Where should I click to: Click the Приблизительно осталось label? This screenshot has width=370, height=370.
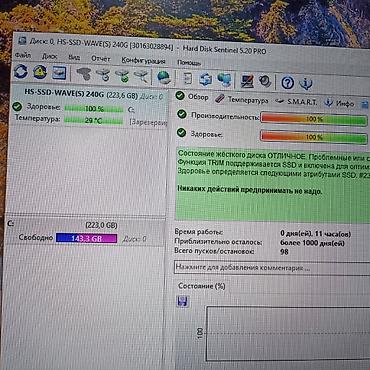[x=218, y=241]
